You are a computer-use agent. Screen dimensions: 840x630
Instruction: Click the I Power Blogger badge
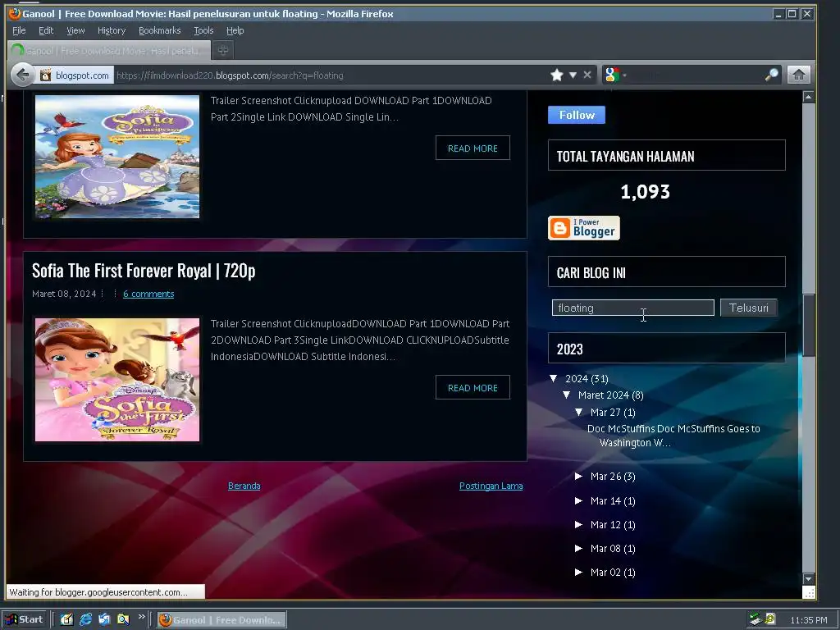tap(584, 228)
